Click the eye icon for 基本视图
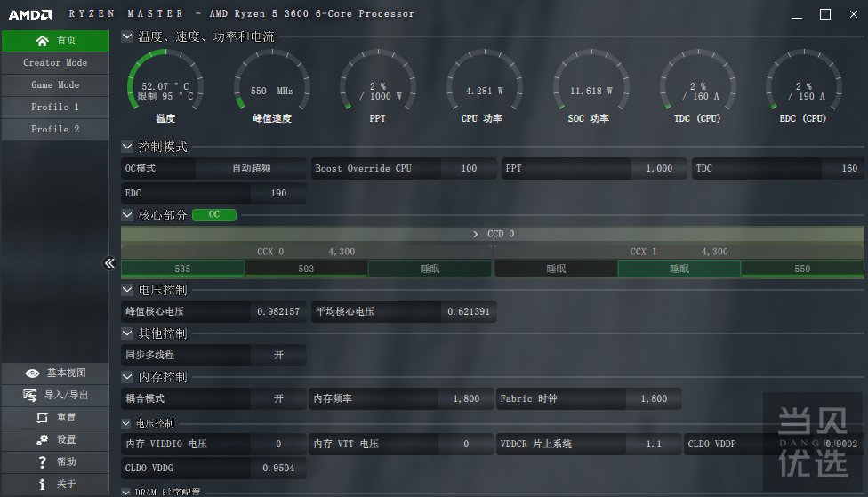Image resolution: width=868 pixels, height=497 pixels. [32, 373]
